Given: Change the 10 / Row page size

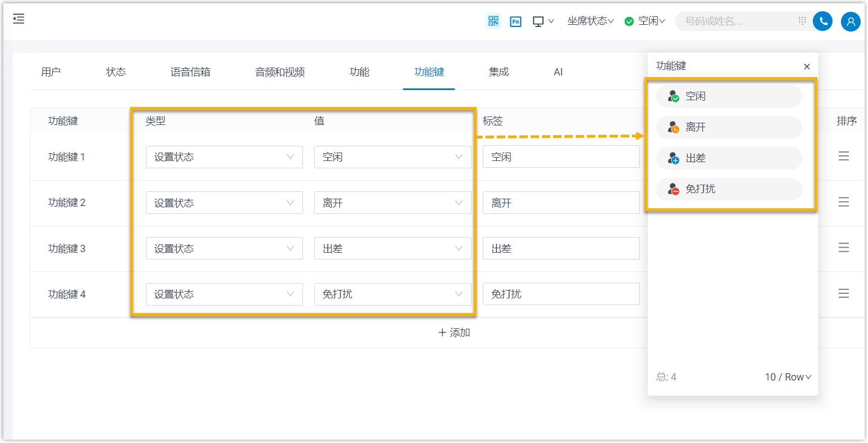Looking at the screenshot, I should (x=787, y=377).
